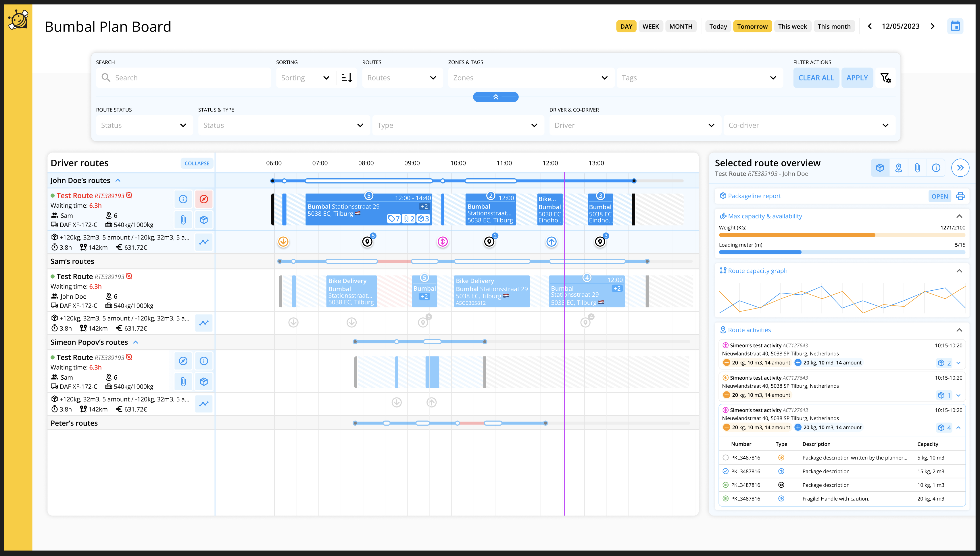Select location pin tab in route overview
This screenshot has height=556, width=980.
coord(899,168)
